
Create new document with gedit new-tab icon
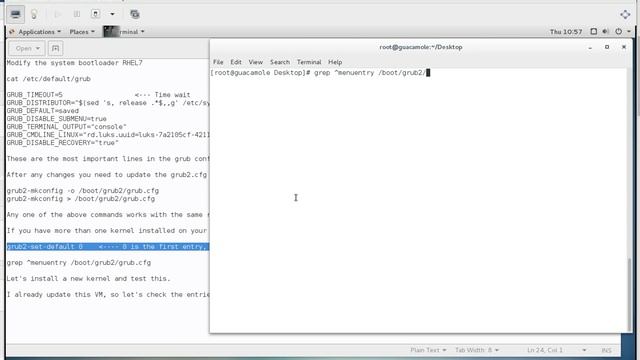(55, 48)
